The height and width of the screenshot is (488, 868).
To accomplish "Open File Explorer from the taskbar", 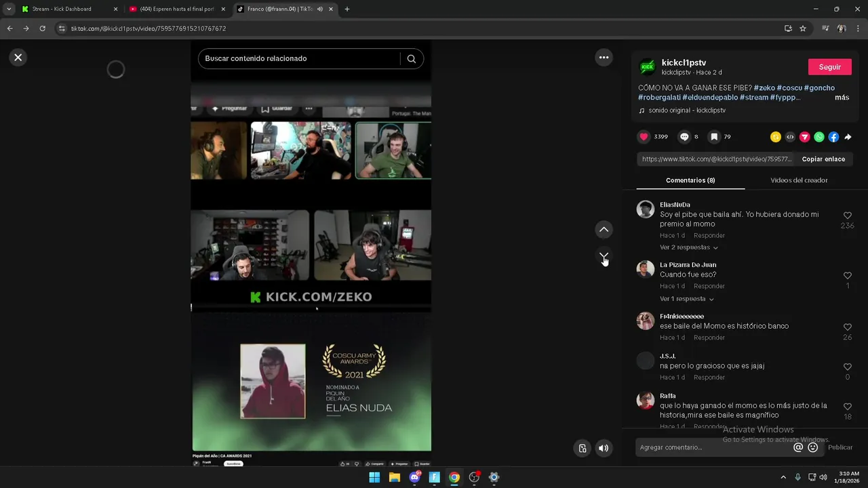I will (395, 477).
